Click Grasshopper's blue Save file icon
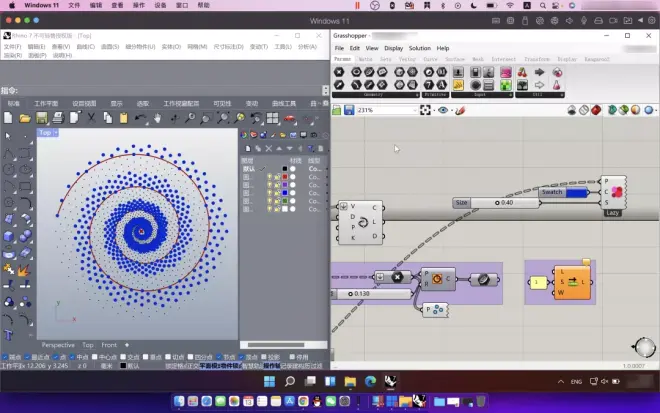Viewport: 660px width, 413px height. tap(349, 110)
